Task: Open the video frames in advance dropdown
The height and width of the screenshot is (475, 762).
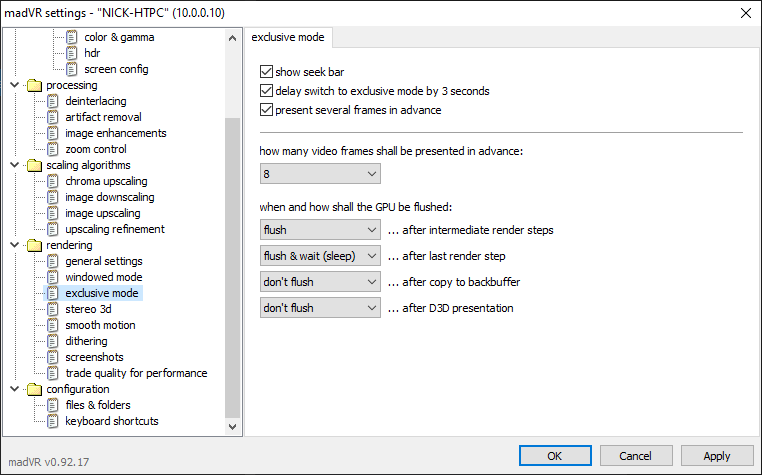Action: [x=319, y=174]
